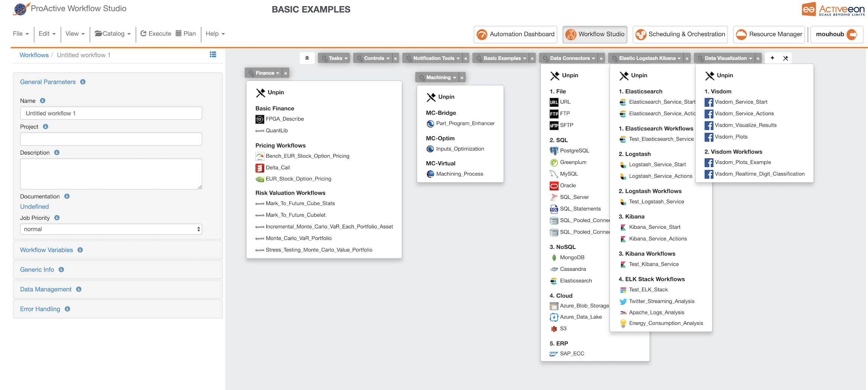
Task: Click the workflow Name input field
Action: [111, 113]
